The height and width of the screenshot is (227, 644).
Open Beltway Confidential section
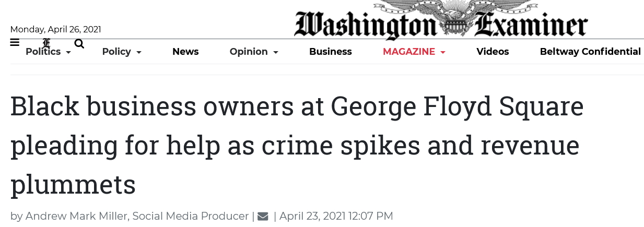pos(590,52)
